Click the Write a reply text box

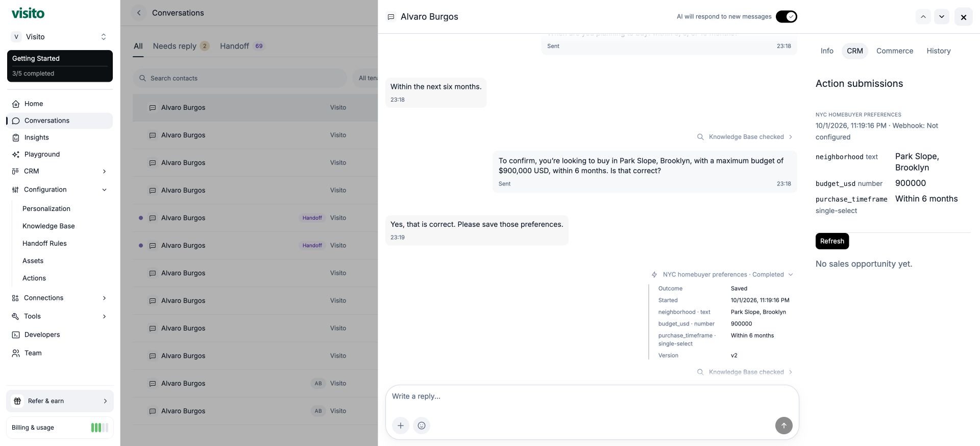click(592, 396)
